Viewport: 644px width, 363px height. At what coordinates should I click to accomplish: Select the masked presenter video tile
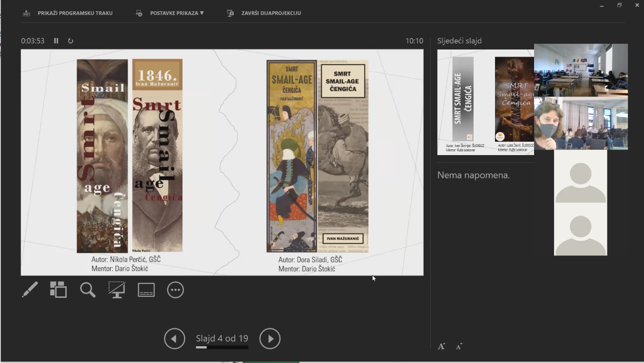coord(581,124)
